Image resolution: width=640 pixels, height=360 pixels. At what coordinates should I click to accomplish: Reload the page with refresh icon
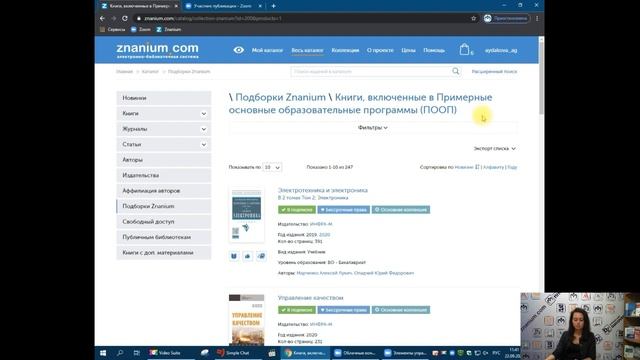pos(125,18)
